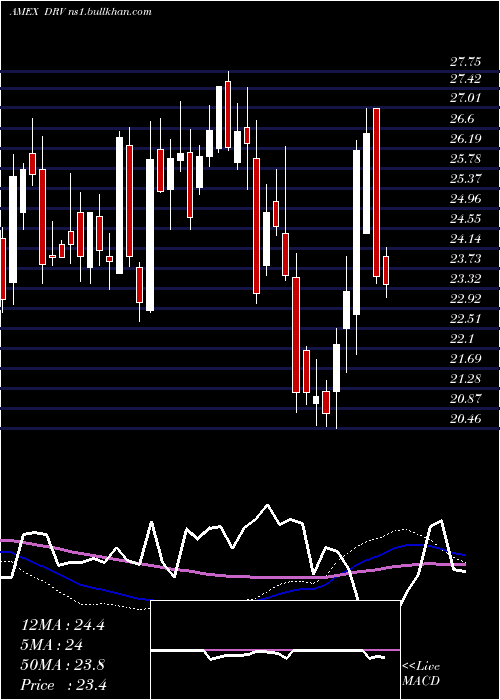Click the 21.69 price axis label
This screenshot has width=500, height=700.
point(465,359)
